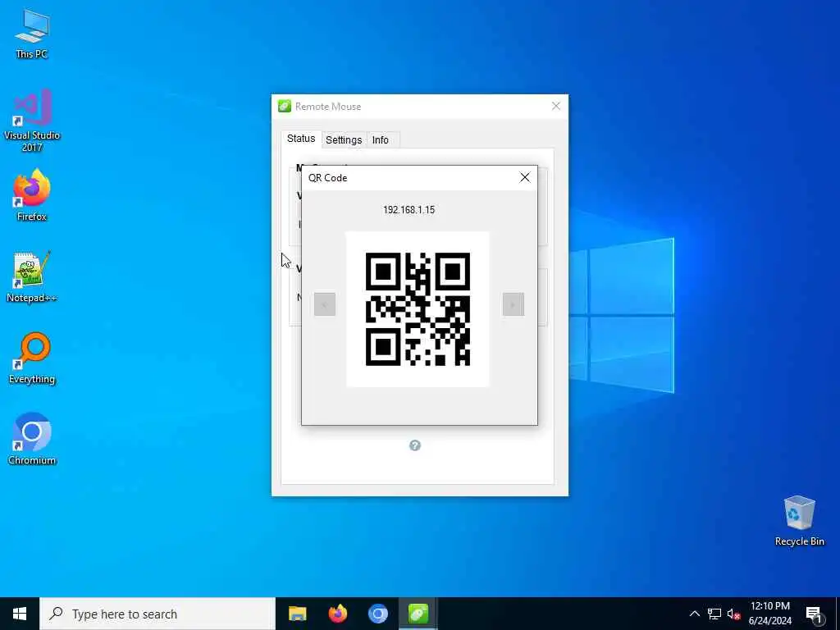Select the Recycle Bin icon
This screenshot has width=840, height=630.
[x=799, y=521]
